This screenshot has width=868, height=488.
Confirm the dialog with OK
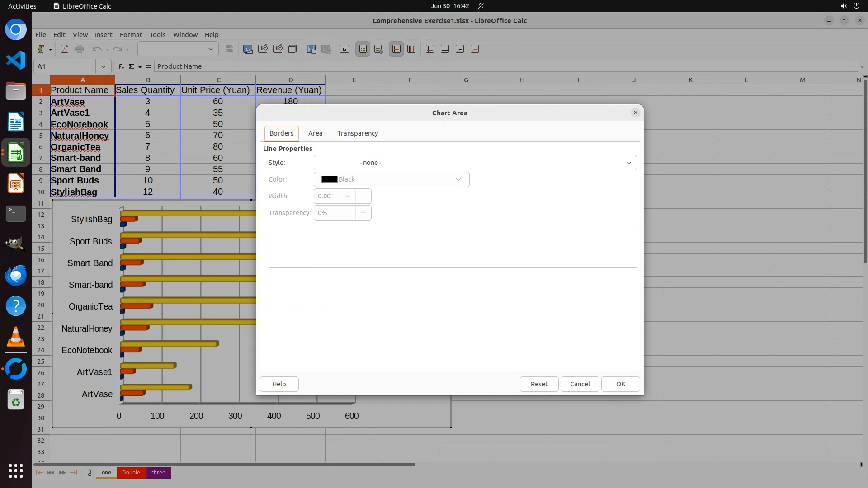620,384
